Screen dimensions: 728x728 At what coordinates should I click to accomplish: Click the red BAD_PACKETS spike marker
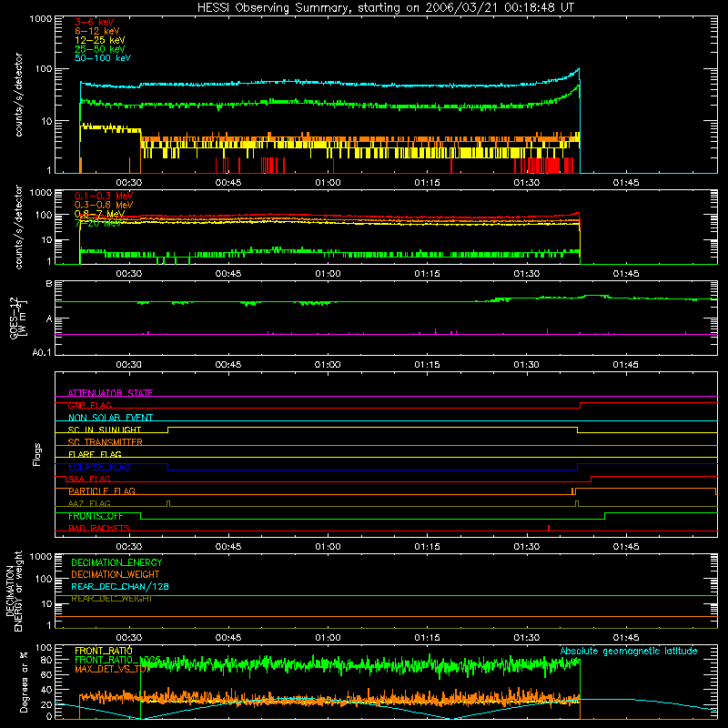(x=549, y=528)
